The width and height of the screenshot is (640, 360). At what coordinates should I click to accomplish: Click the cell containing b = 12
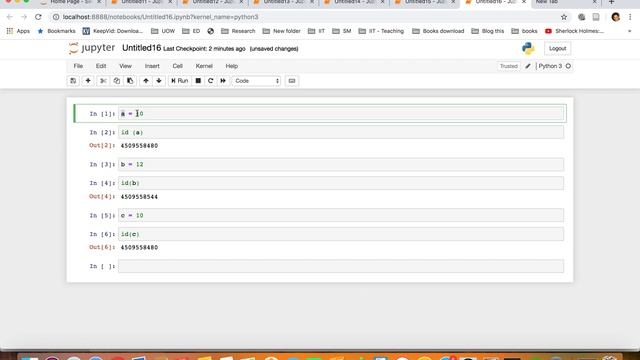(x=341, y=164)
